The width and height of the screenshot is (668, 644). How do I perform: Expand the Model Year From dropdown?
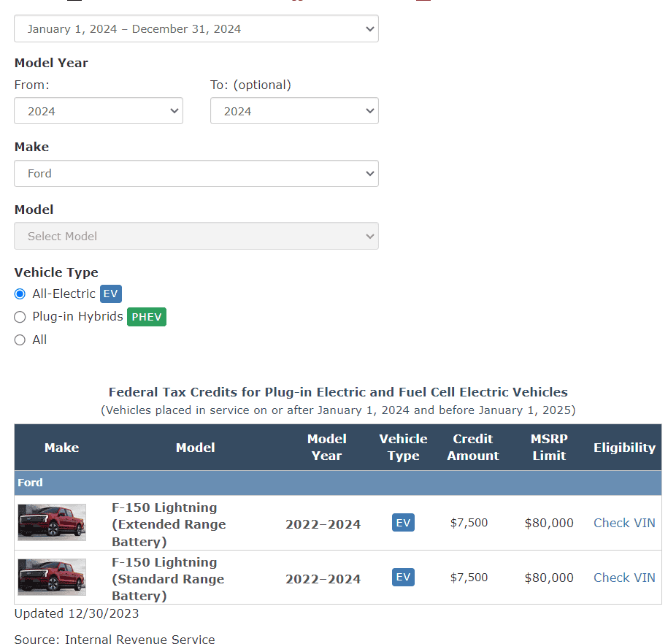click(x=98, y=111)
